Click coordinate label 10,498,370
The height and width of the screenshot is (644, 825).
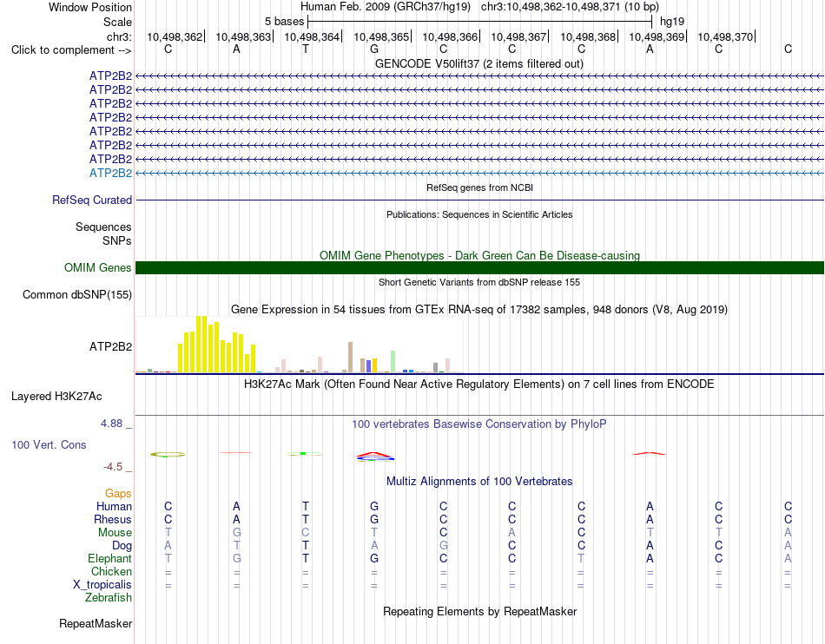[x=725, y=36]
